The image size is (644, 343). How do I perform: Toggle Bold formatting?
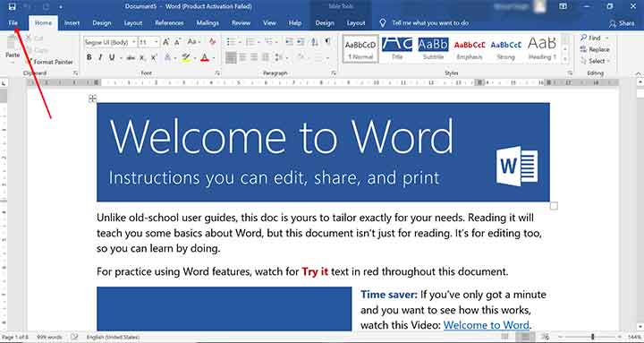click(x=89, y=57)
